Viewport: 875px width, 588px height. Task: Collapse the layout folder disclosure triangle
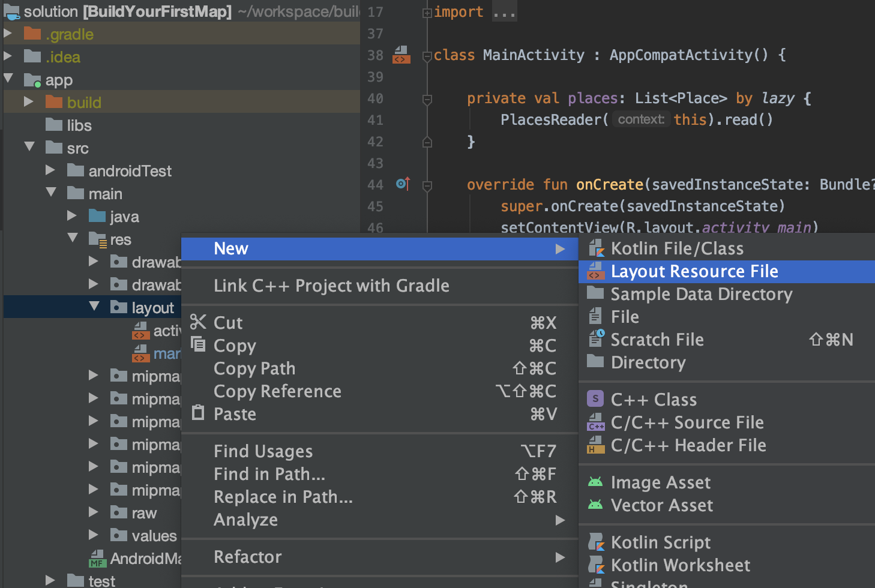pos(94,307)
